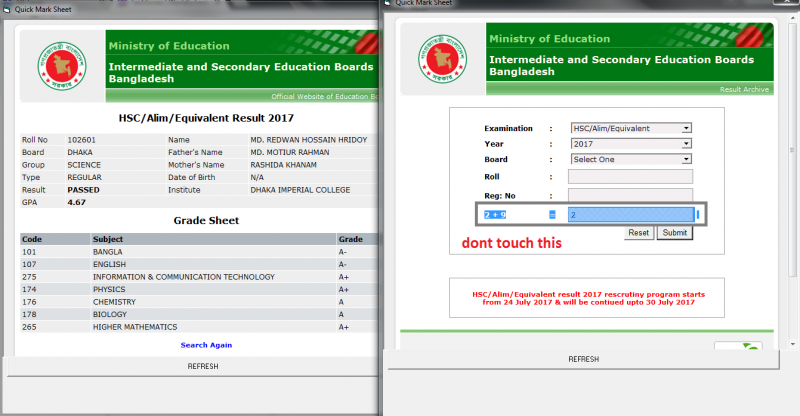
Task: Open the Year dropdown showing 2017
Action: (x=631, y=144)
